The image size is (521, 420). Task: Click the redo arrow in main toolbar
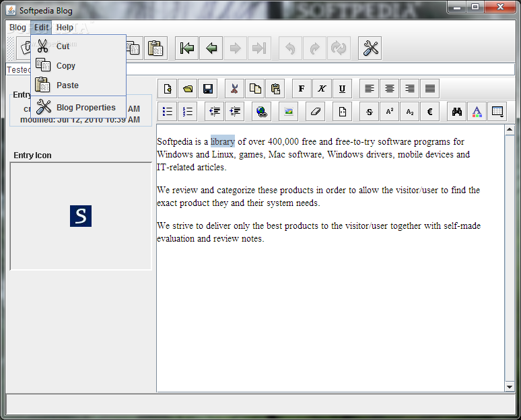pos(314,48)
